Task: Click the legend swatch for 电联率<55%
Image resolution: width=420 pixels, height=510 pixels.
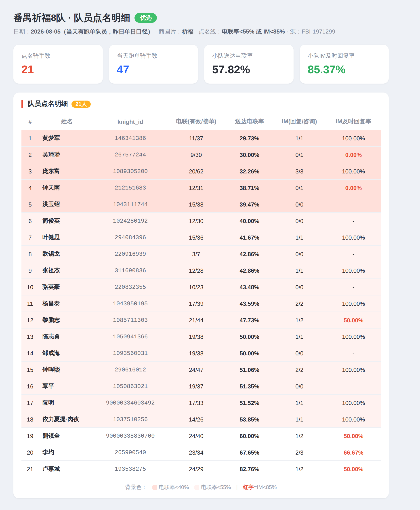Action: (197, 487)
